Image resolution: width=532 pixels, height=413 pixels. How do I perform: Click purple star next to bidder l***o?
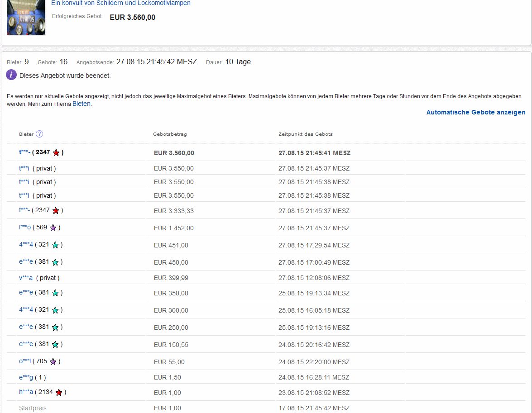(53, 228)
